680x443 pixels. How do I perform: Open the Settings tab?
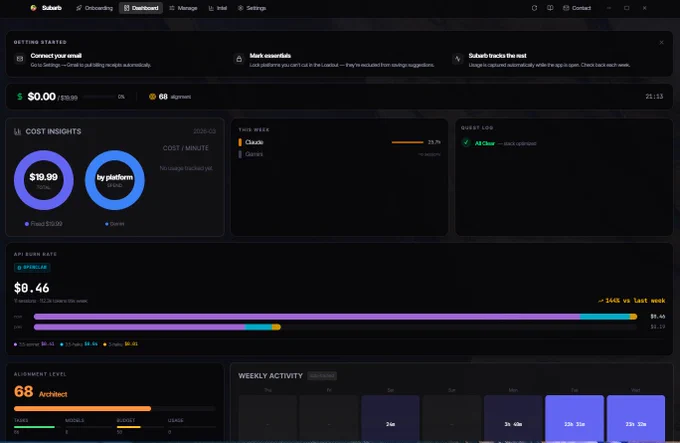coord(252,8)
